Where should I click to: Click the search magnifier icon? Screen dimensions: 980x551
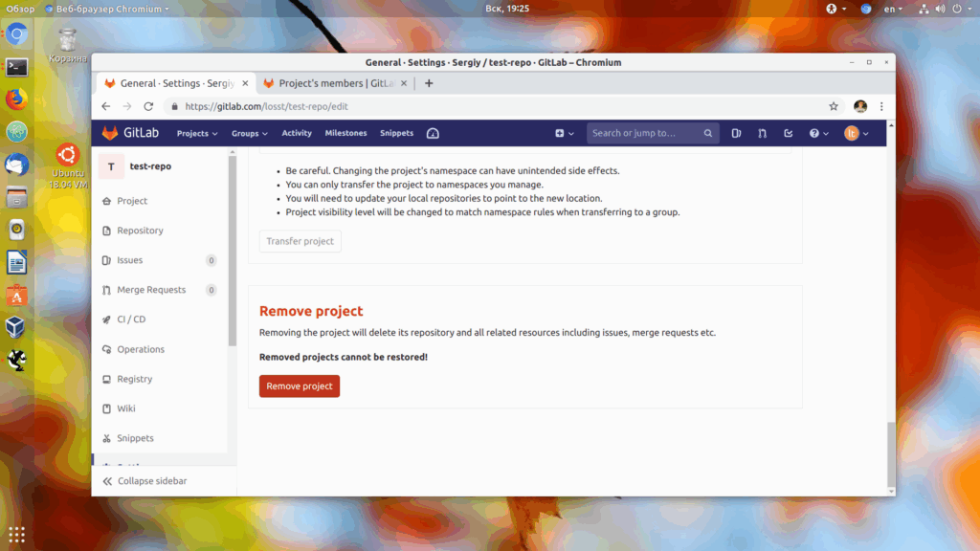point(707,133)
